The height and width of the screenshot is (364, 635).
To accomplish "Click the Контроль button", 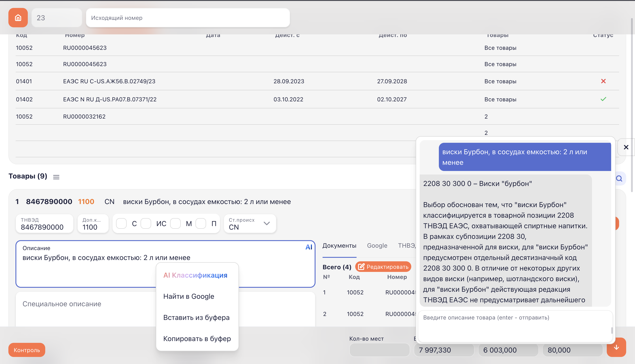I will click(x=27, y=350).
